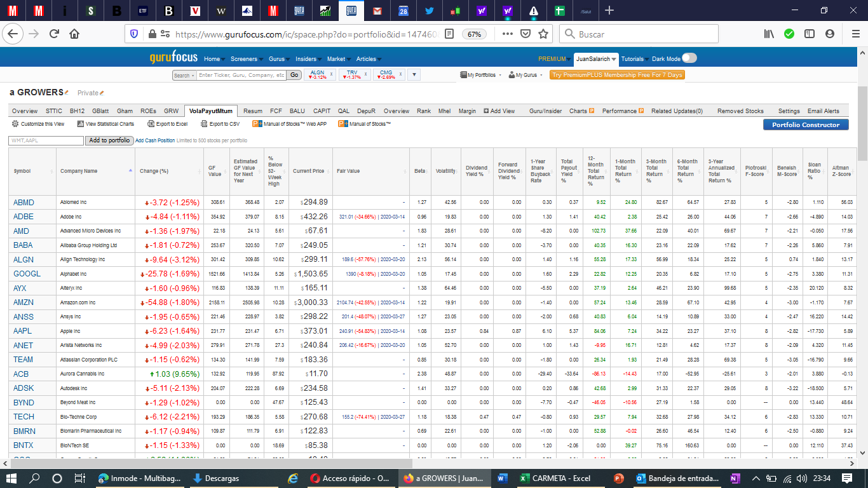Open the Email Alerts link

824,111
